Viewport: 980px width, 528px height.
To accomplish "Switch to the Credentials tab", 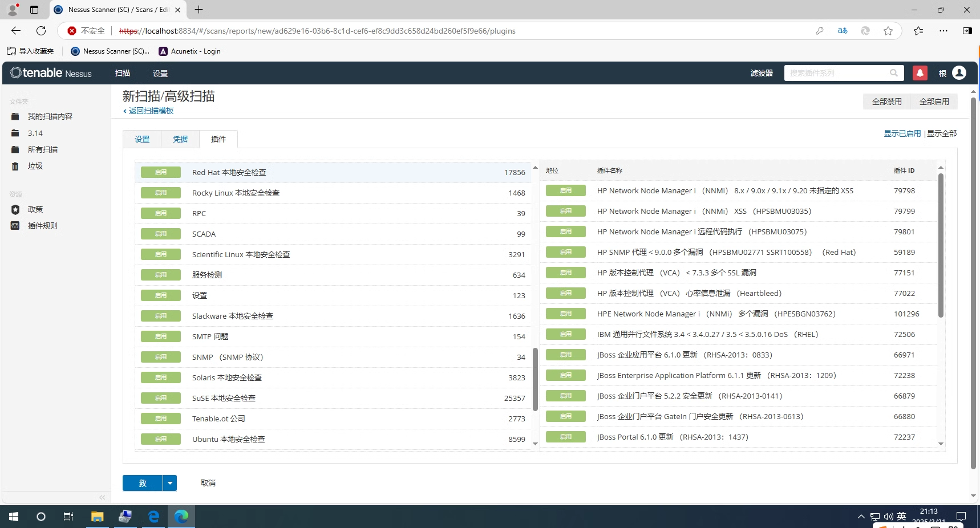I will click(180, 139).
